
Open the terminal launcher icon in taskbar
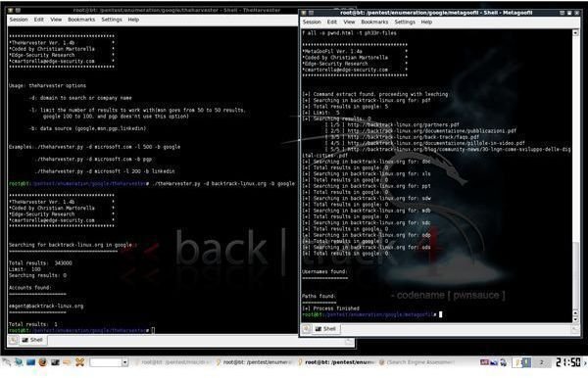coord(55,362)
